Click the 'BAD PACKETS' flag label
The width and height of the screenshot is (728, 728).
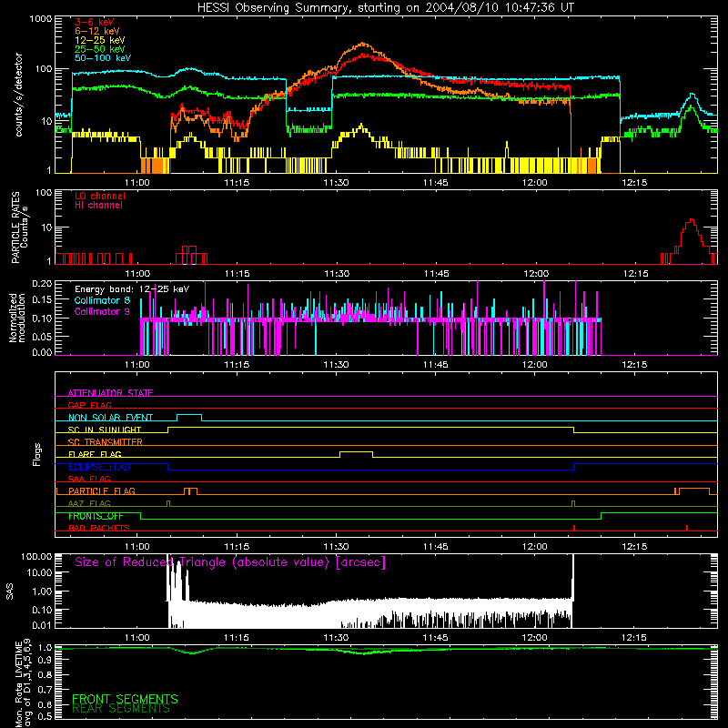pyautogui.click(x=99, y=528)
